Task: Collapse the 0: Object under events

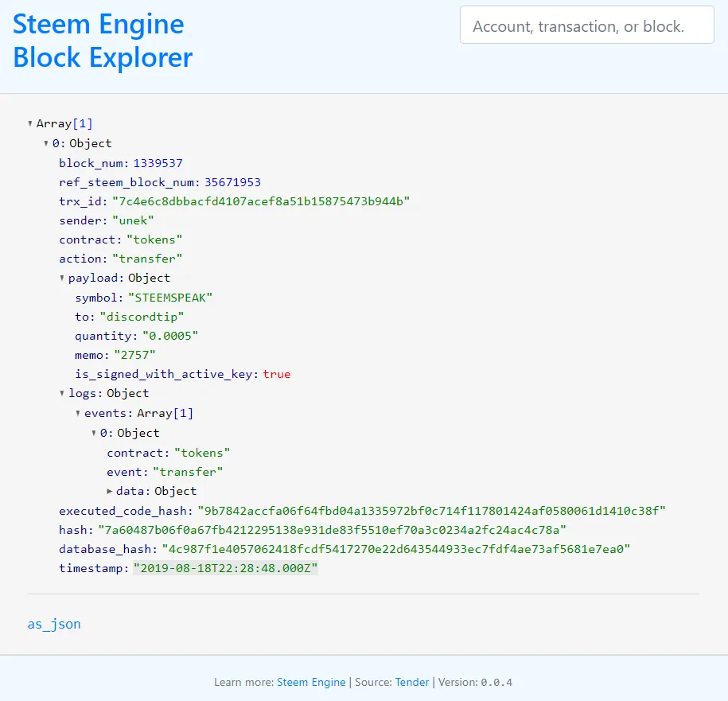Action: pyautogui.click(x=94, y=433)
